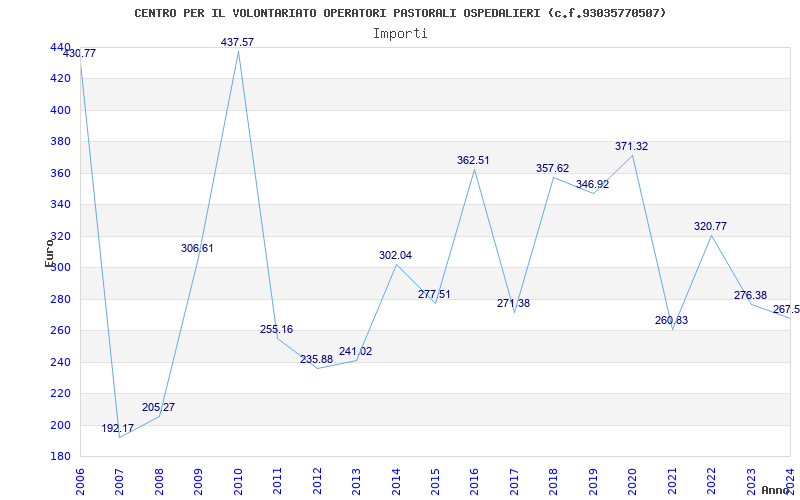Viewport: 800px width, 500px height.
Task: Click the x-axis year 2023
Action: click(752, 482)
